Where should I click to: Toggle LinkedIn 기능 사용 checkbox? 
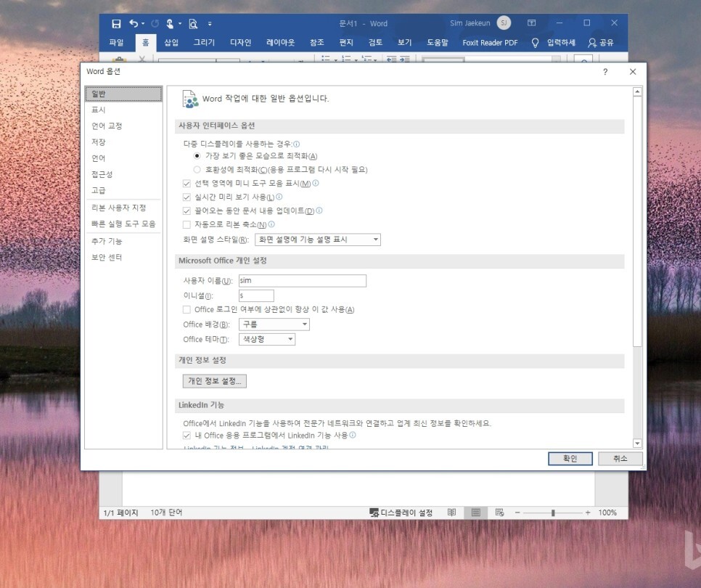(x=187, y=436)
